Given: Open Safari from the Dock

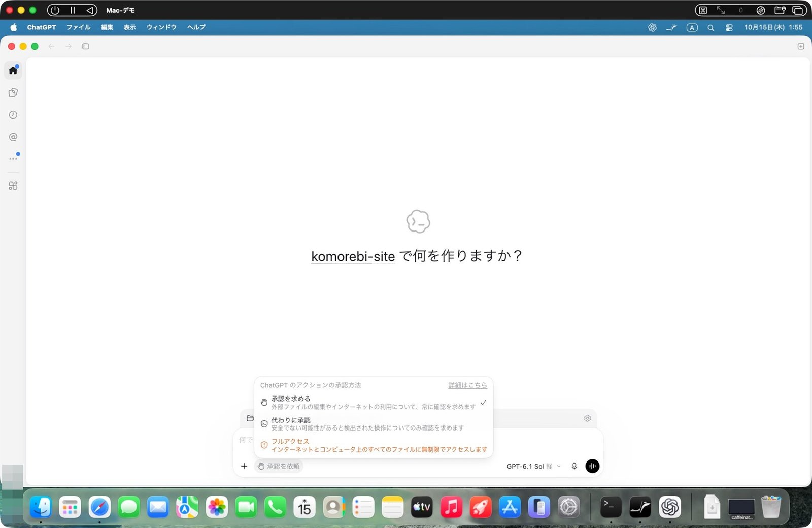Looking at the screenshot, I should click(99, 507).
